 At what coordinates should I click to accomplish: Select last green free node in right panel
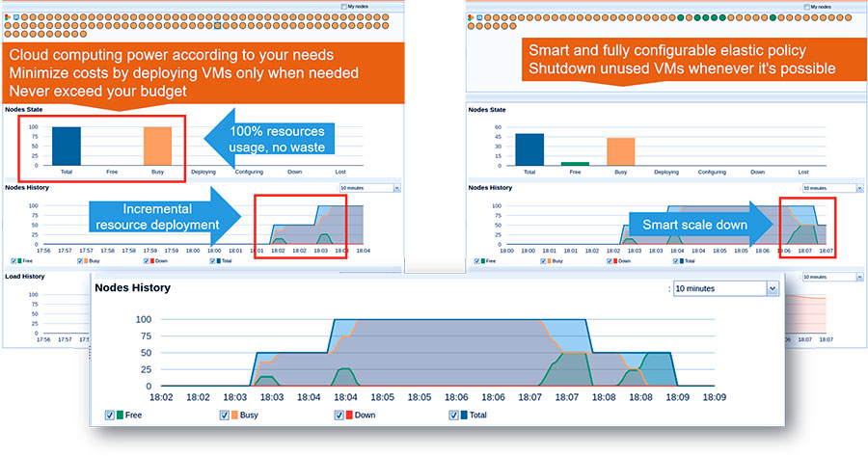coord(773,17)
